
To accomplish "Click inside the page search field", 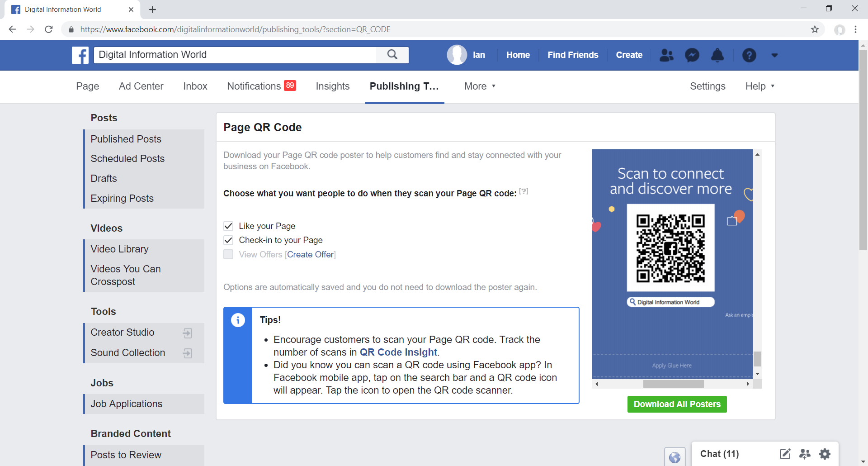I will (x=235, y=55).
